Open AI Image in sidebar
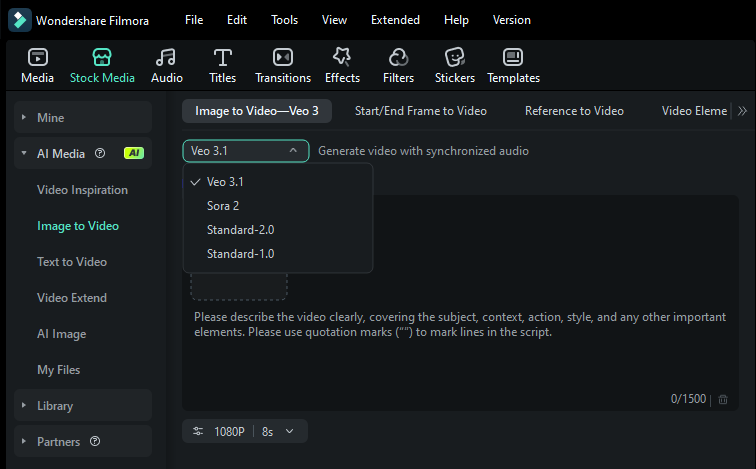This screenshot has width=756, height=469. (x=62, y=334)
